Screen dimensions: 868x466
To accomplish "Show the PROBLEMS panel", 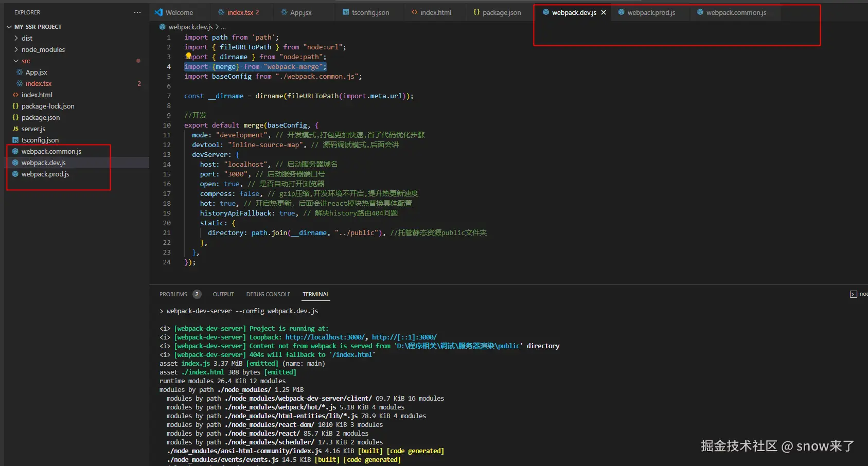I will (x=173, y=294).
